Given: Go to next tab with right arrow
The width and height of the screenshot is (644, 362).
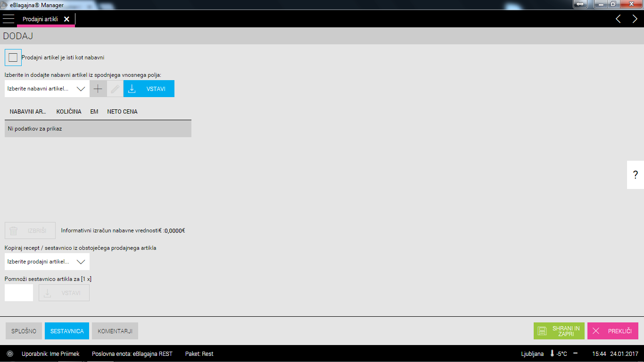Looking at the screenshot, I should point(635,19).
